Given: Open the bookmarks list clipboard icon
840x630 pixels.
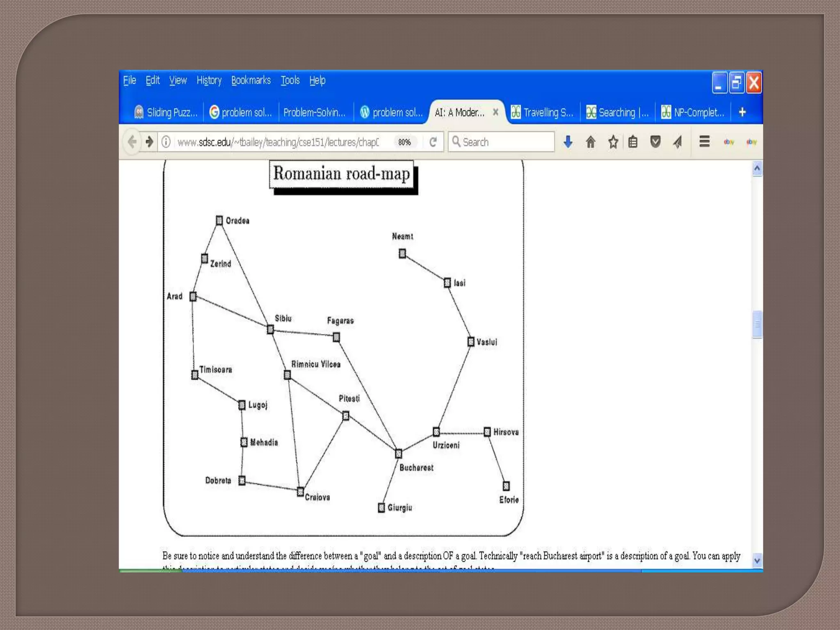Looking at the screenshot, I should [633, 142].
